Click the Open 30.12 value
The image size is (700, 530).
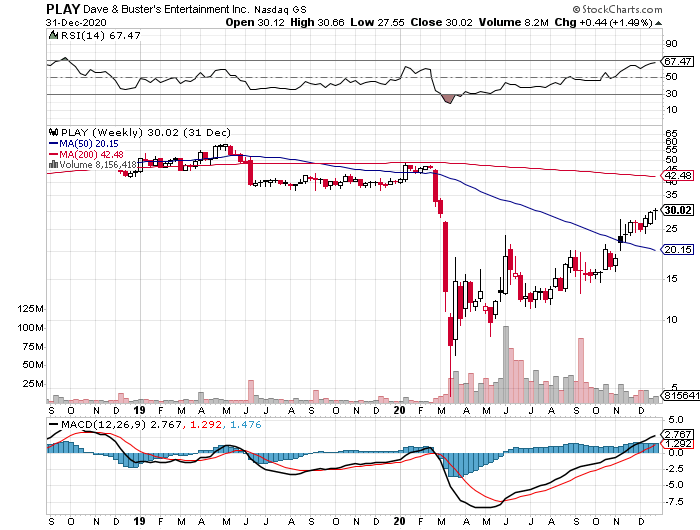click(255, 22)
